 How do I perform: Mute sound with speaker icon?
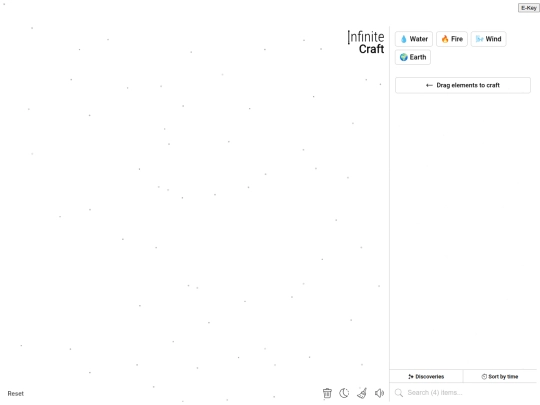tap(379, 393)
